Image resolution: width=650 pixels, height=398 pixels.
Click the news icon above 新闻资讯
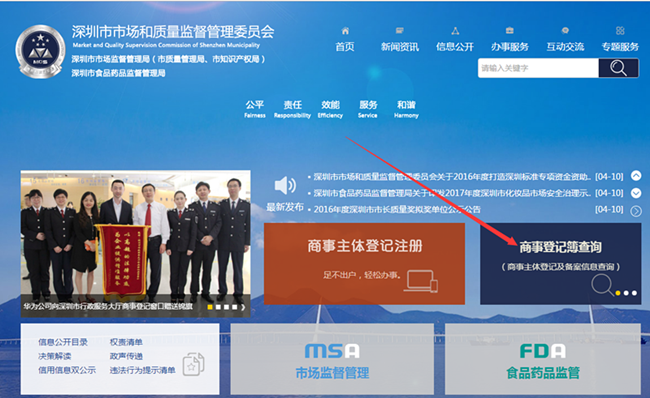tap(400, 31)
